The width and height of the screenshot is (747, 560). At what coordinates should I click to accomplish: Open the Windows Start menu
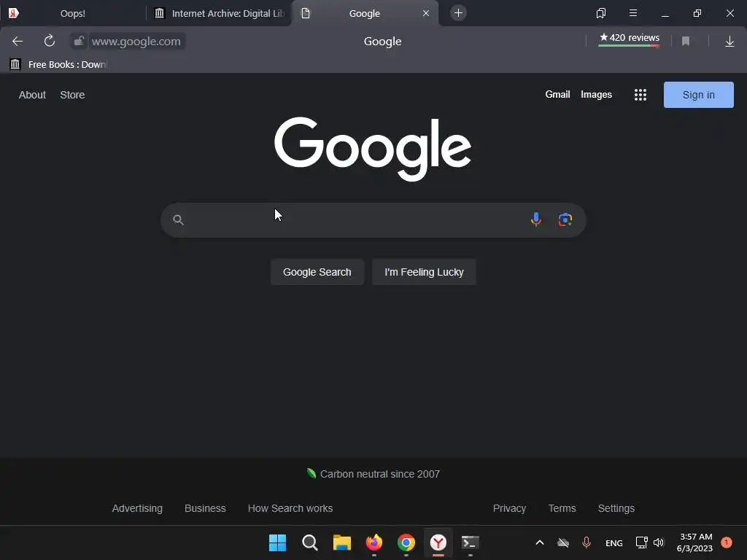pos(277,542)
